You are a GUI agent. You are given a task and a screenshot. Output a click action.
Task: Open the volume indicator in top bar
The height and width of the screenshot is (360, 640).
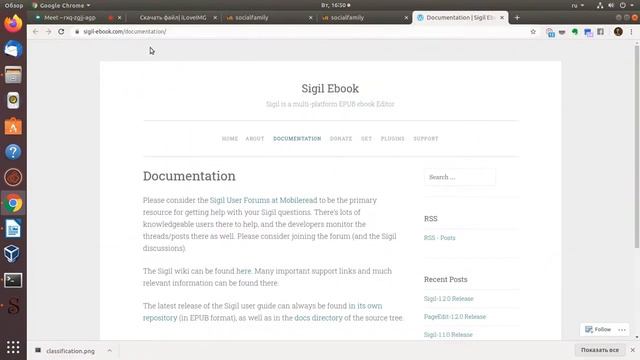coord(611,5)
